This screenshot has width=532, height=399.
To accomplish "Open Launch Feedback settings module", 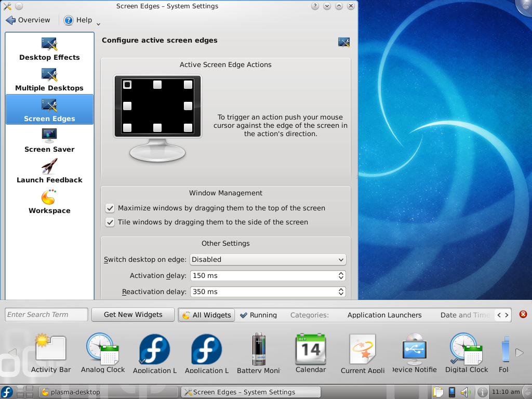I will click(x=49, y=171).
